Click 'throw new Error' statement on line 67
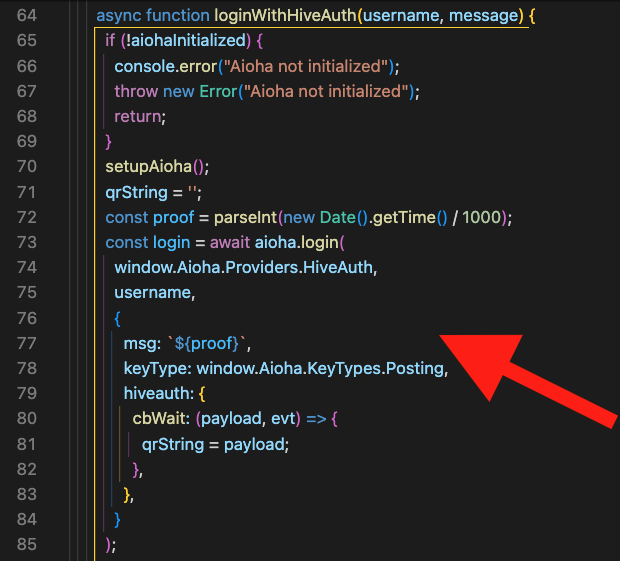The image size is (620, 561). click(176, 92)
